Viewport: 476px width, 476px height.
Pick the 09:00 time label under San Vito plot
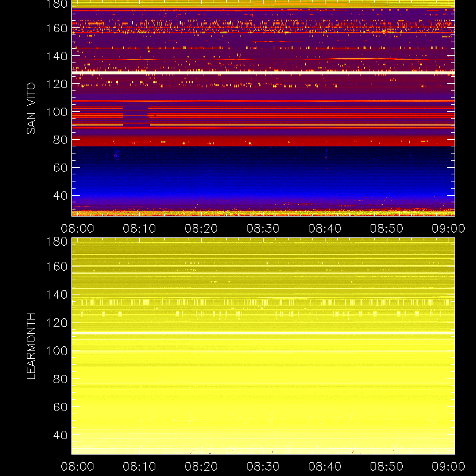[449, 228]
